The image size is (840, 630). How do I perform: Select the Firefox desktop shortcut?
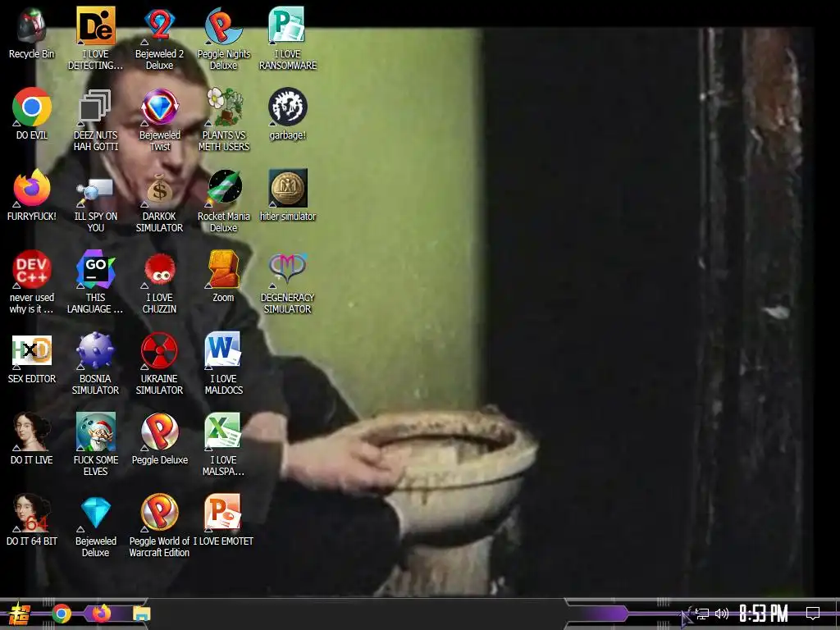[x=32, y=188]
